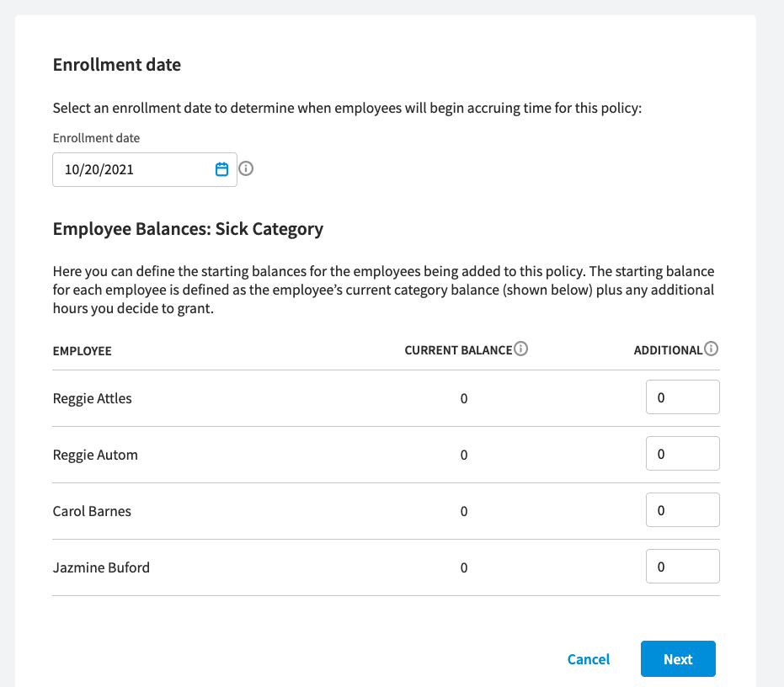This screenshot has width=784, height=687.
Task: Click the EMPLOYEE column header
Action: (x=82, y=351)
